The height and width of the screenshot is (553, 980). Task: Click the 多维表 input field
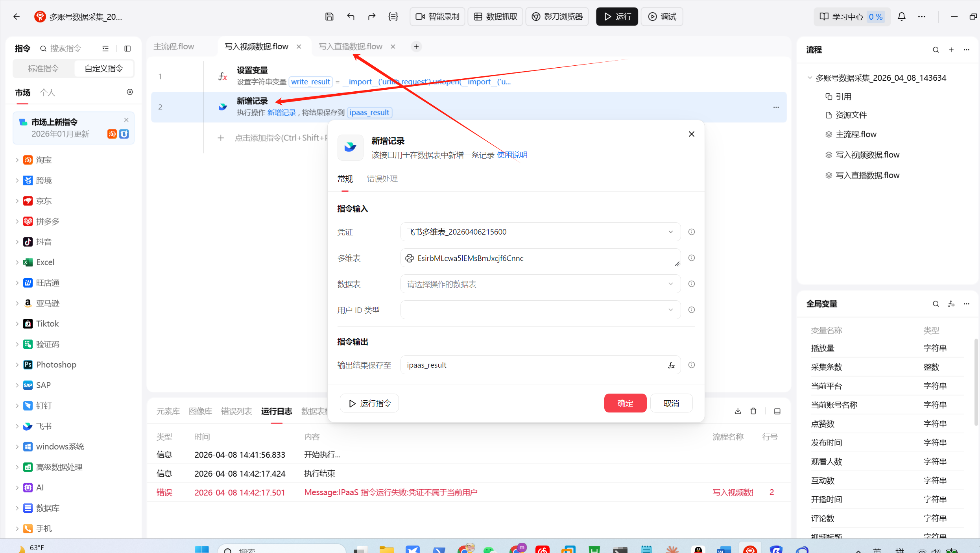click(540, 258)
